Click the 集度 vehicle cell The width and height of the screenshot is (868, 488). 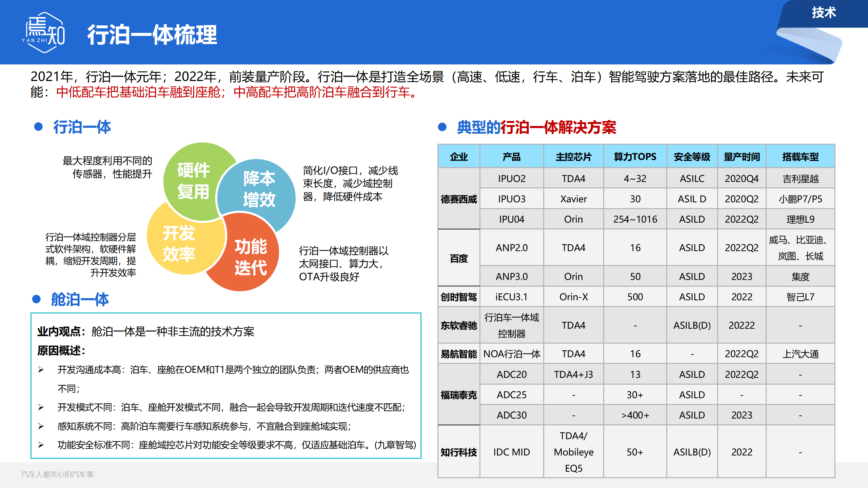(x=801, y=277)
